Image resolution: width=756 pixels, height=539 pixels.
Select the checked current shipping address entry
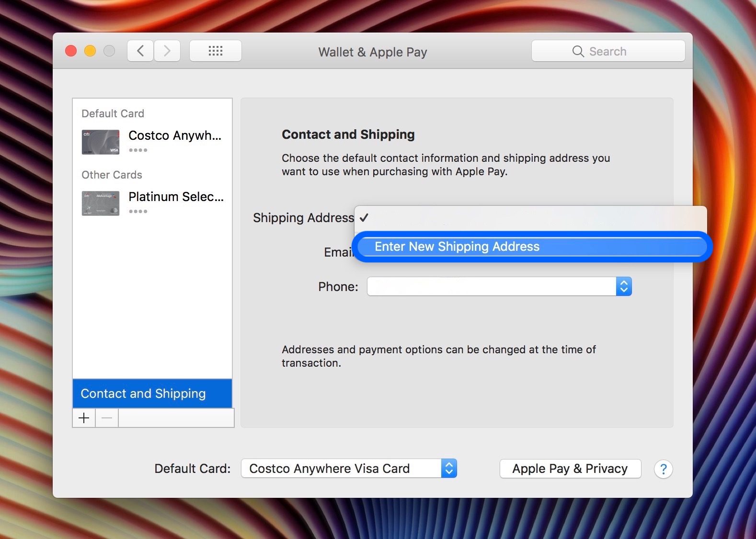tap(531, 218)
